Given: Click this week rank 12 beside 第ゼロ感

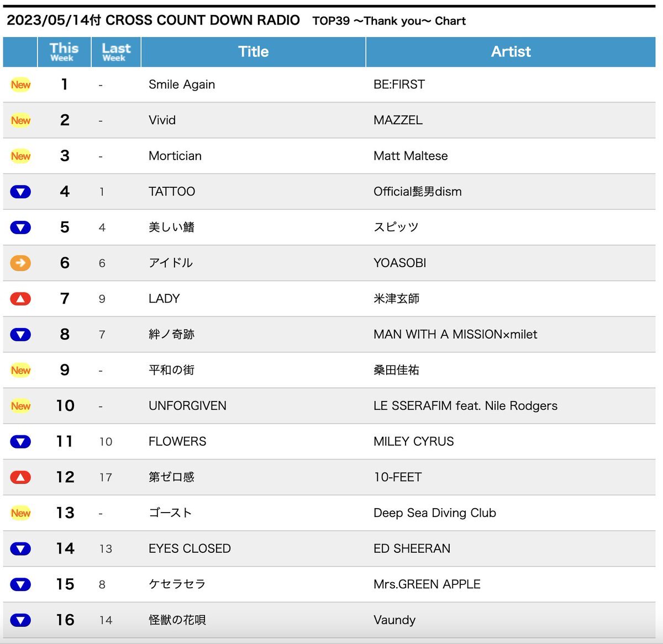Looking at the screenshot, I should [65, 477].
